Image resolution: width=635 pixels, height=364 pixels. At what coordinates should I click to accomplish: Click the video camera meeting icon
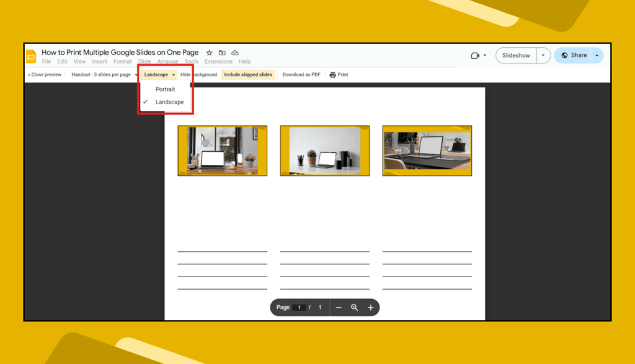click(476, 55)
